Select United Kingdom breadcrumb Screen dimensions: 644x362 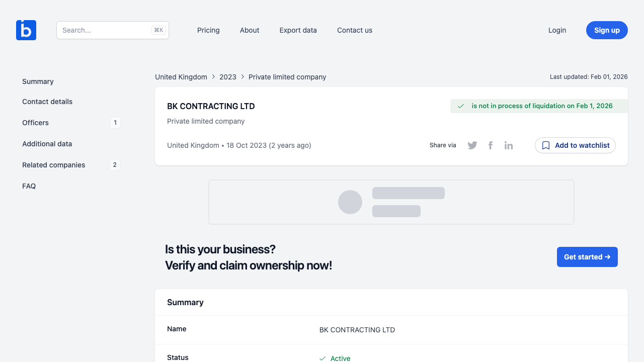pos(181,77)
